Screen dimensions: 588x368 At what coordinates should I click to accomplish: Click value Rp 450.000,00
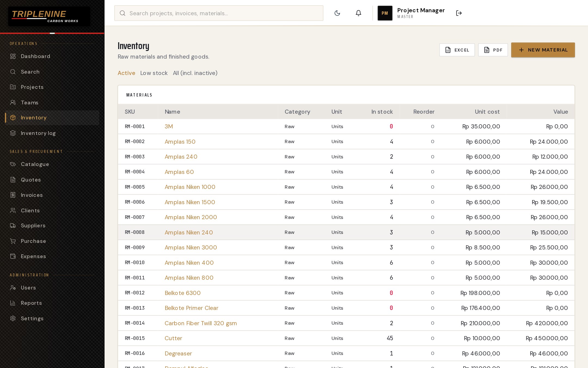tap(547, 338)
